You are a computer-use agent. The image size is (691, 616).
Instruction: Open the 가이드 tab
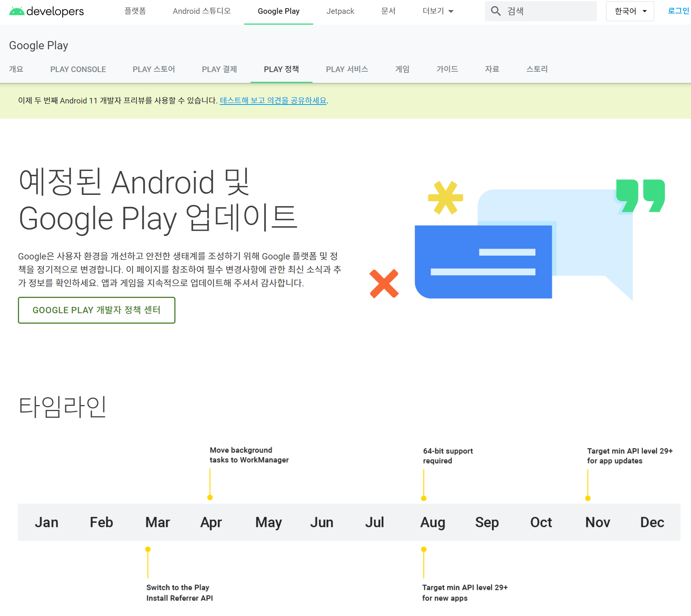(x=447, y=69)
